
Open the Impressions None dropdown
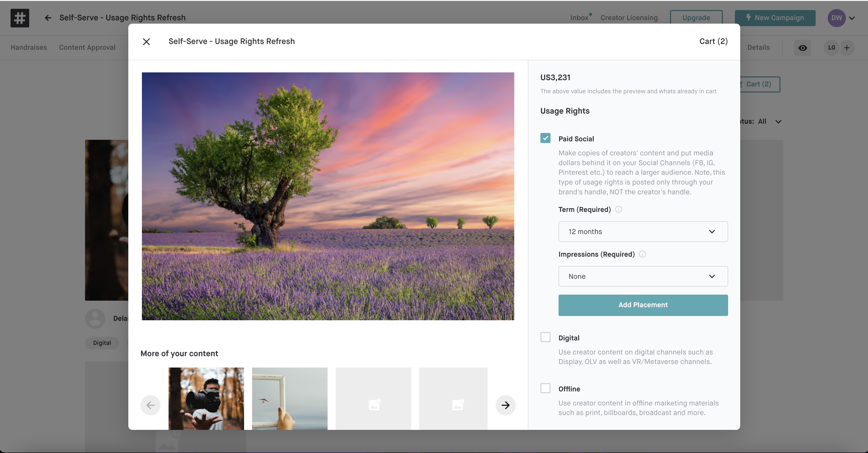(643, 276)
